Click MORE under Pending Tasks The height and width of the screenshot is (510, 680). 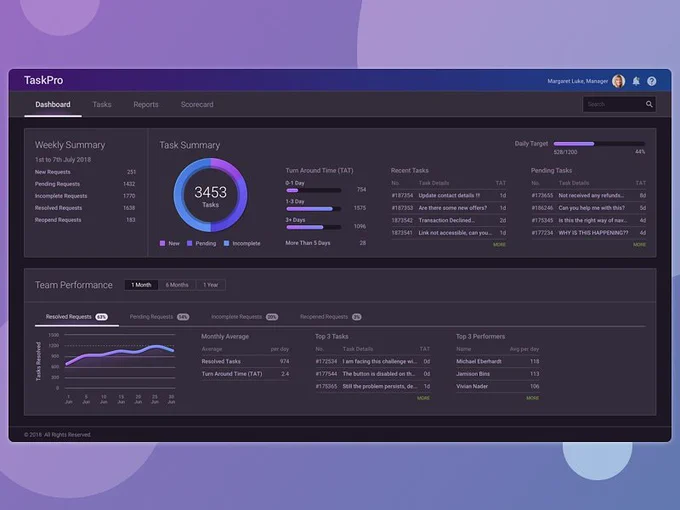pos(639,245)
